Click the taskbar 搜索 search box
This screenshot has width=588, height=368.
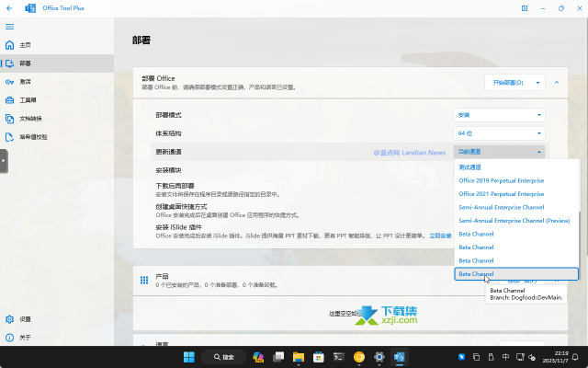pos(223,357)
